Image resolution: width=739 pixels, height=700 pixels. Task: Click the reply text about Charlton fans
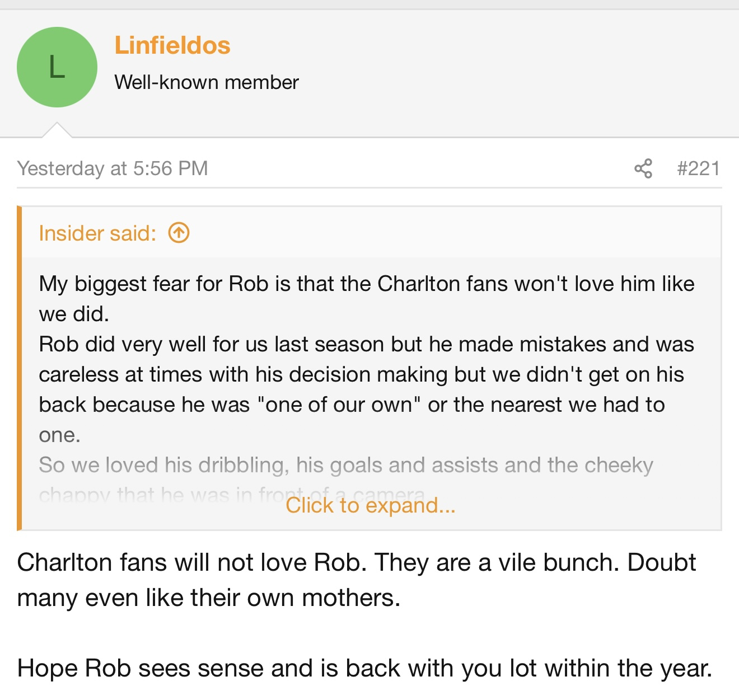pos(357,580)
